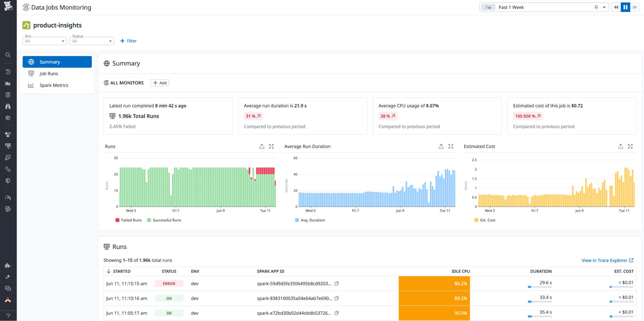Switch to the Job Runs tab

(49, 74)
